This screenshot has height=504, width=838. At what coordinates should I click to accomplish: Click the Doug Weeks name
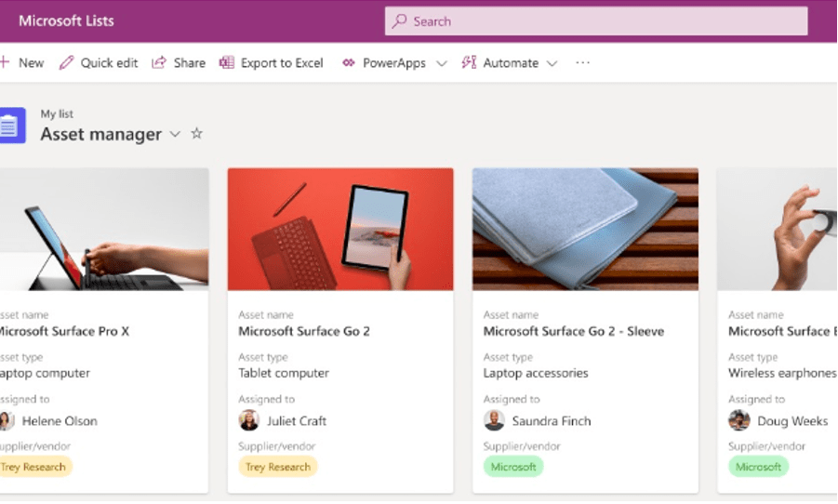click(792, 421)
